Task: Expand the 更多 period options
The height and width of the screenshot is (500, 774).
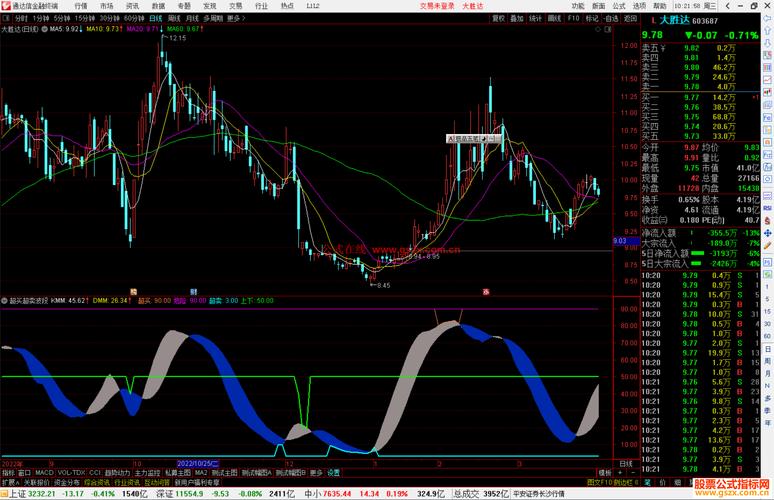Action: (235, 18)
